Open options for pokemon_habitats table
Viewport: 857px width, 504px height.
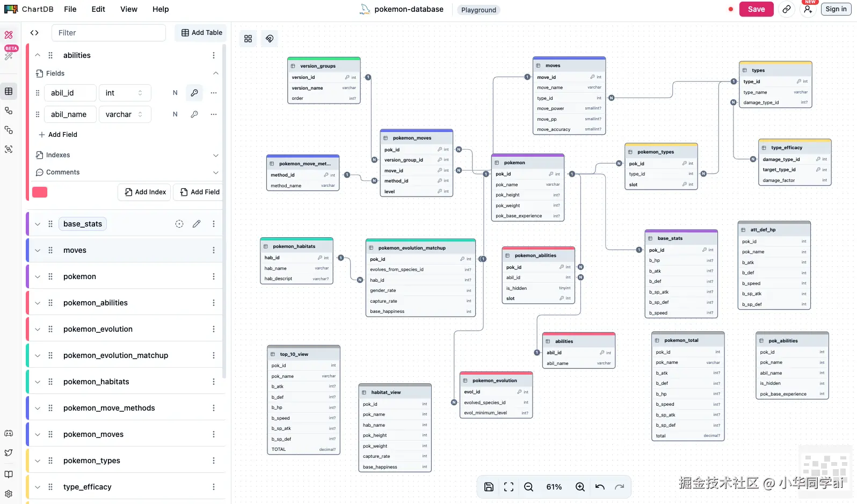tap(214, 382)
